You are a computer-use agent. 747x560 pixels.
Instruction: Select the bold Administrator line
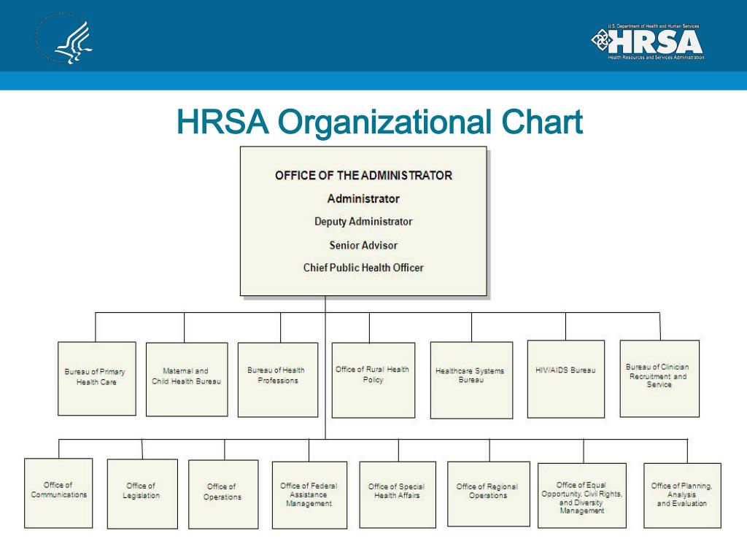tap(363, 198)
